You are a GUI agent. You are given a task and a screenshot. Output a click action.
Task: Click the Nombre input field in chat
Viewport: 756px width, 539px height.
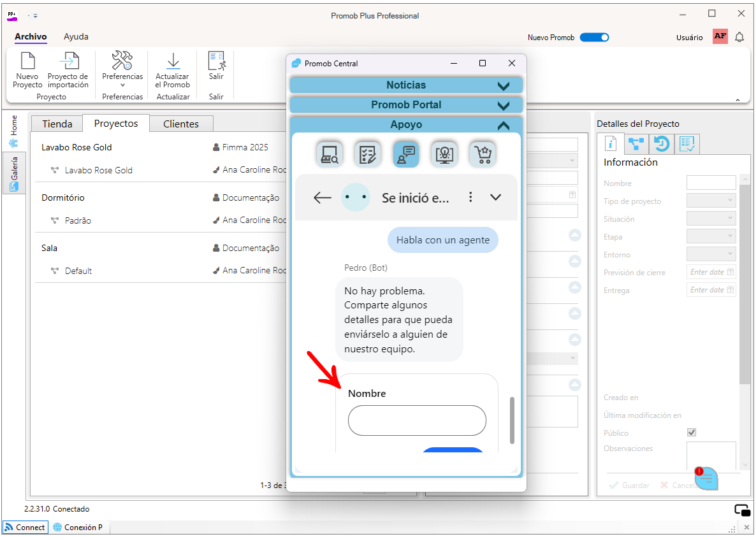417,420
